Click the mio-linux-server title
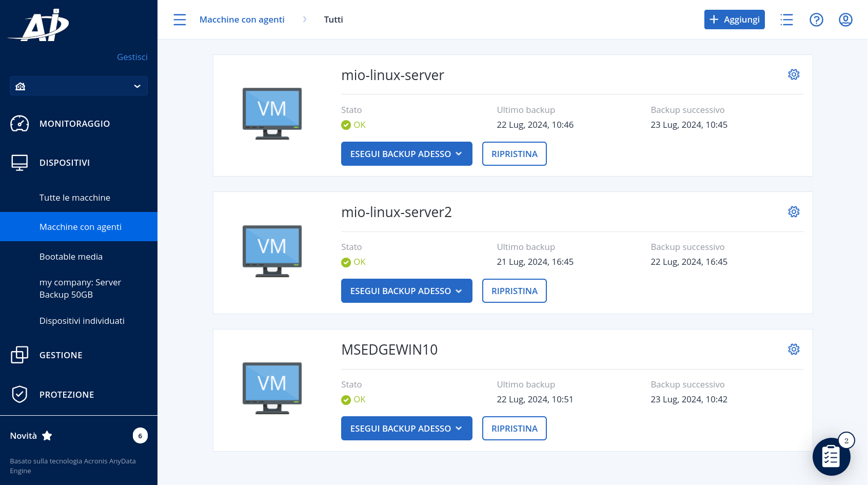This screenshot has height=485, width=868. (392, 75)
